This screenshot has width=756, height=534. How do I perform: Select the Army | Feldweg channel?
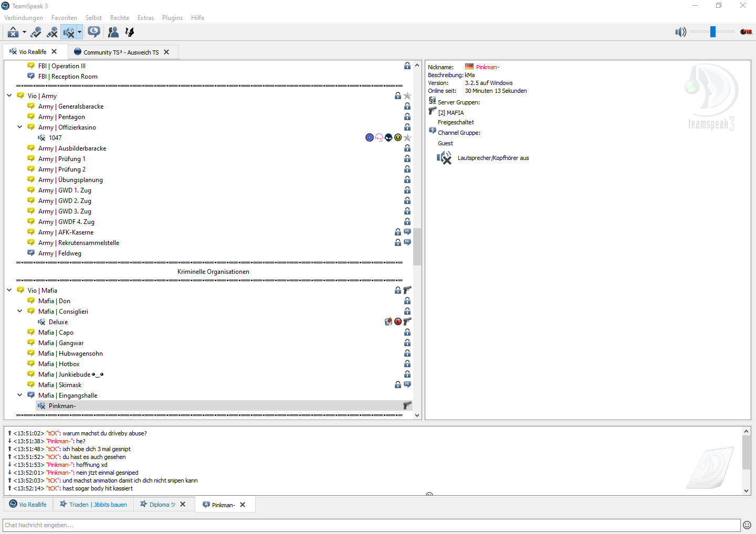click(x=59, y=253)
